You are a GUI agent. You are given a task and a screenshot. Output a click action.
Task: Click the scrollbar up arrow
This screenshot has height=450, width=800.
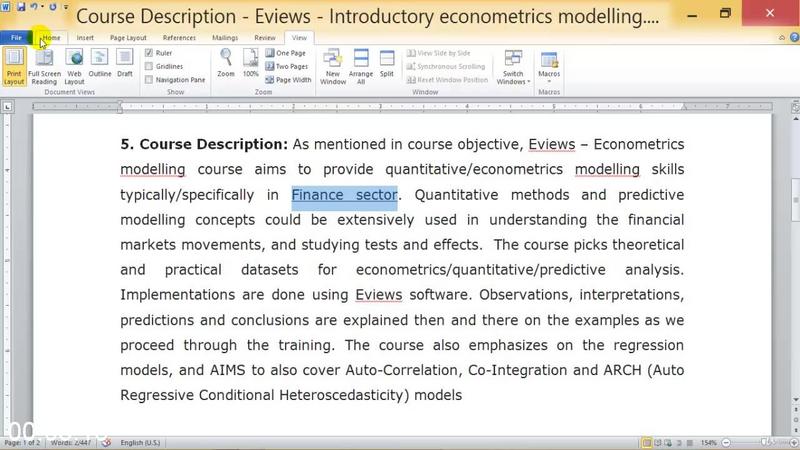click(x=795, y=118)
